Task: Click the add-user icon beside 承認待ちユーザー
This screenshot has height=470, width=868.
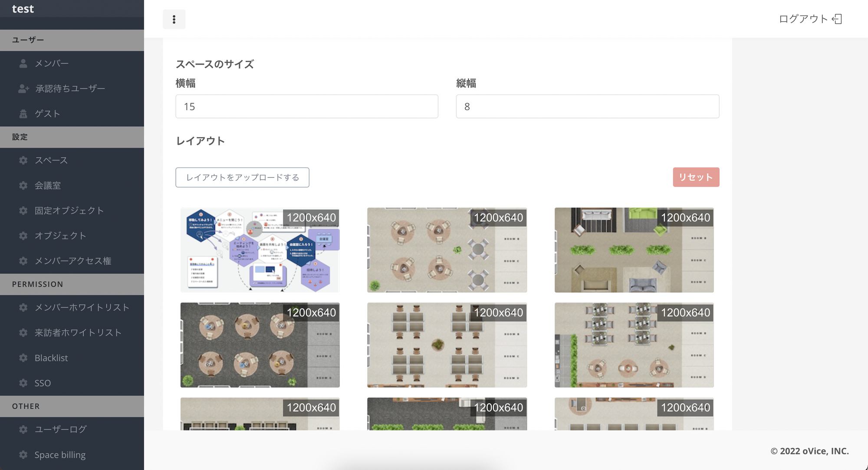Action: [x=23, y=89]
